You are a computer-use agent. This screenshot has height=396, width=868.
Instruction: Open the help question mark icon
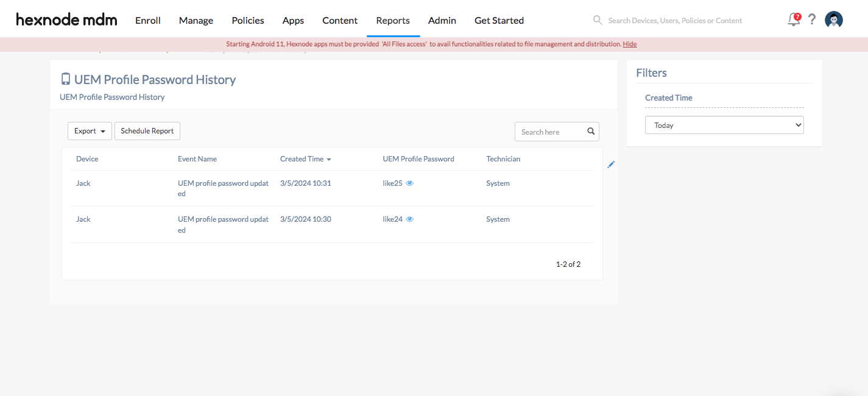(x=812, y=19)
